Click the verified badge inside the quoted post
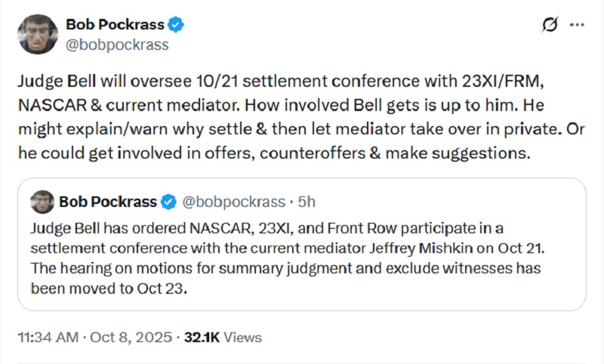 [169, 202]
